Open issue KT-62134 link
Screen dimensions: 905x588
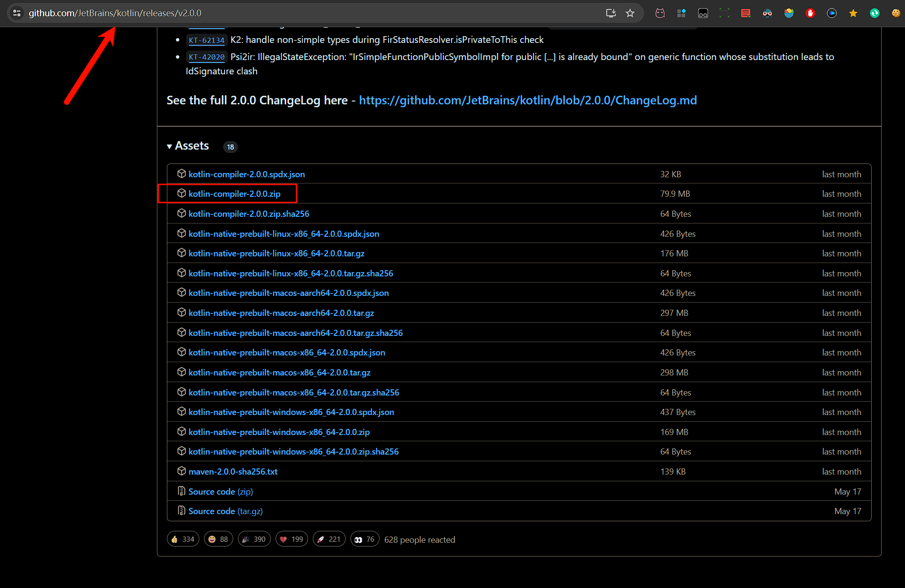(206, 41)
